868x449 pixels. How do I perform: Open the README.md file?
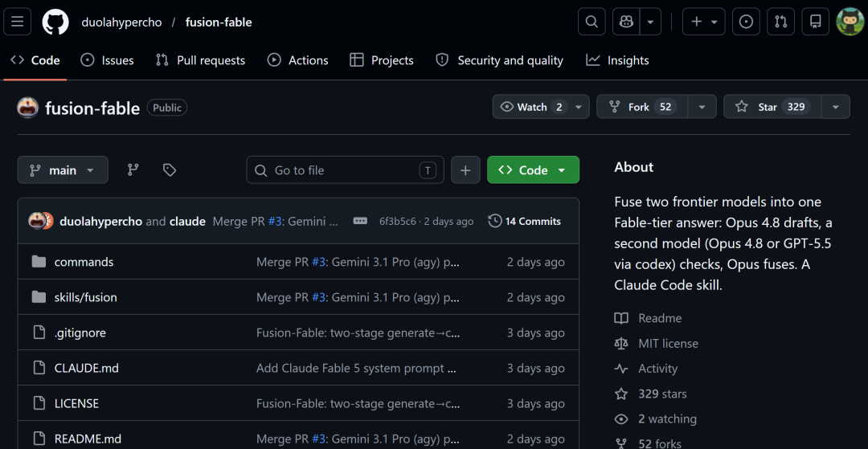pos(88,439)
